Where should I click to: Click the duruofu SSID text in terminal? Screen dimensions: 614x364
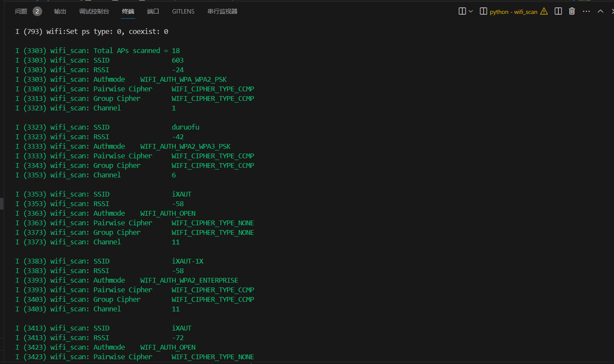click(185, 127)
